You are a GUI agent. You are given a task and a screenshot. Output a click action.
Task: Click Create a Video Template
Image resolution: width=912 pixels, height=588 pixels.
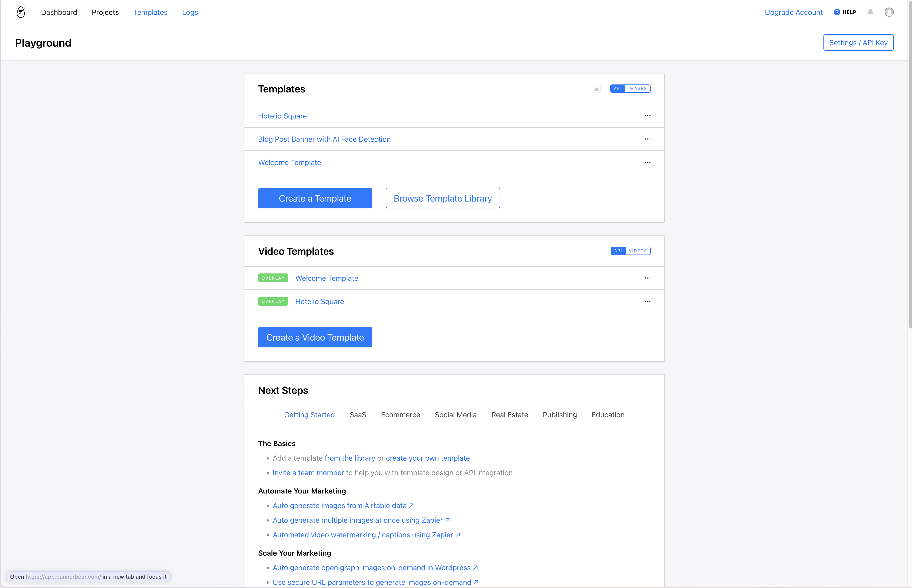pos(315,337)
